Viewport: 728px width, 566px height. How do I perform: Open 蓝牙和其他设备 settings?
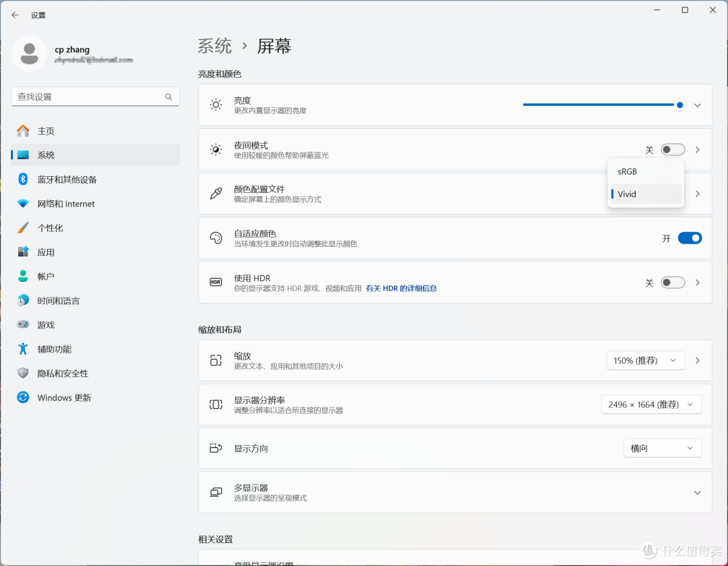coord(95,179)
